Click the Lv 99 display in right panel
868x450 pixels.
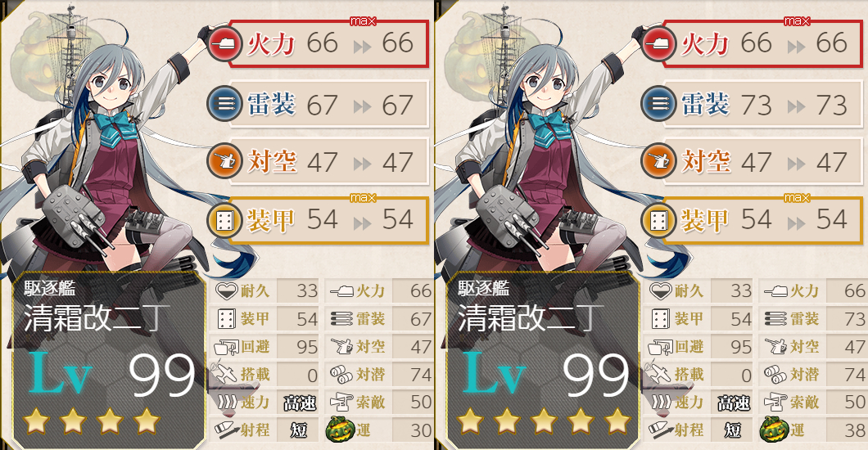(x=545, y=373)
